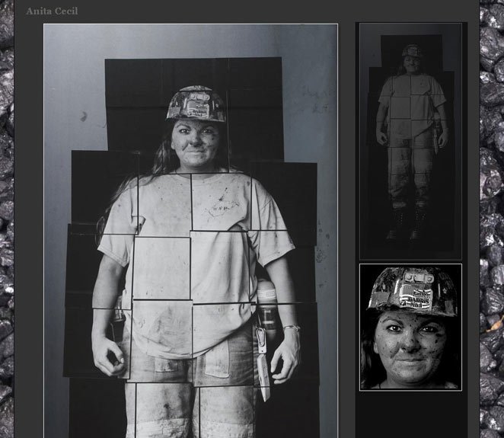
Task: Click the miner's helmet in the large photo
Action: click(x=196, y=104)
